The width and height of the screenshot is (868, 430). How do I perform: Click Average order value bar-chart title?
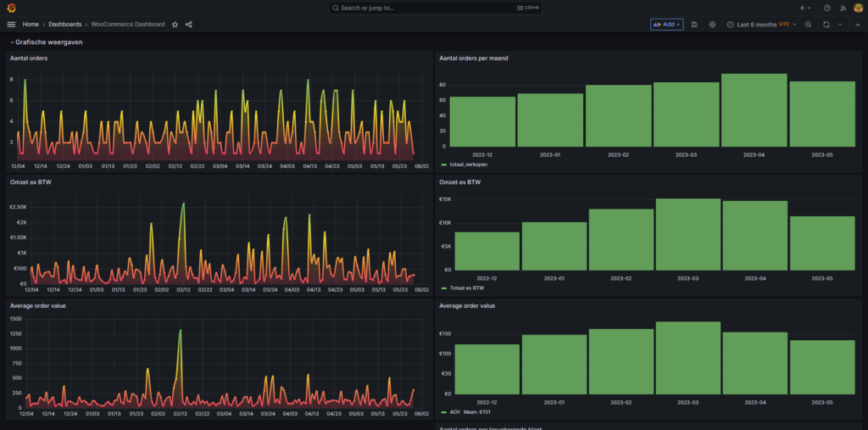pyautogui.click(x=467, y=305)
